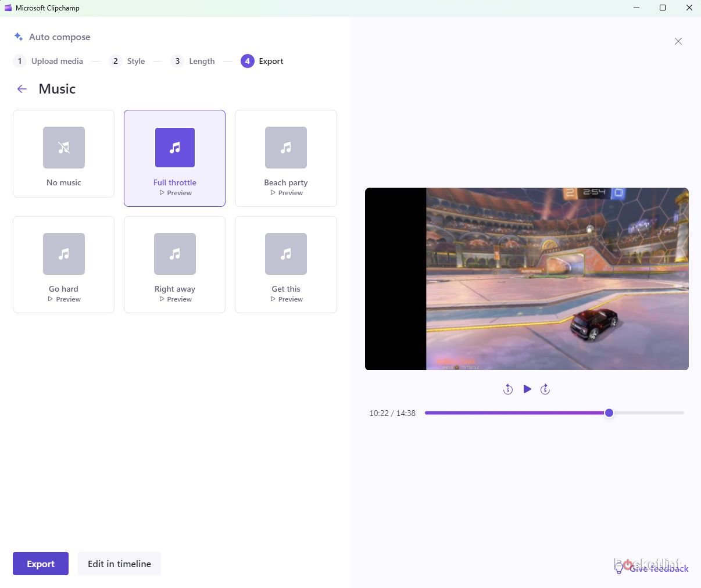The width and height of the screenshot is (701, 588).
Task: Click the Auto compose title text
Action: coord(60,37)
